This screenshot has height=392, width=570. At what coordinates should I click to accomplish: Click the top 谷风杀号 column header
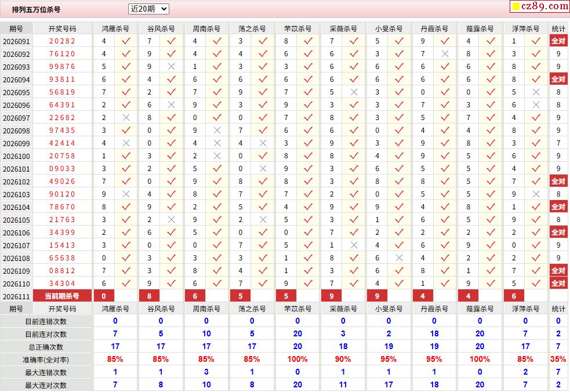161,29
